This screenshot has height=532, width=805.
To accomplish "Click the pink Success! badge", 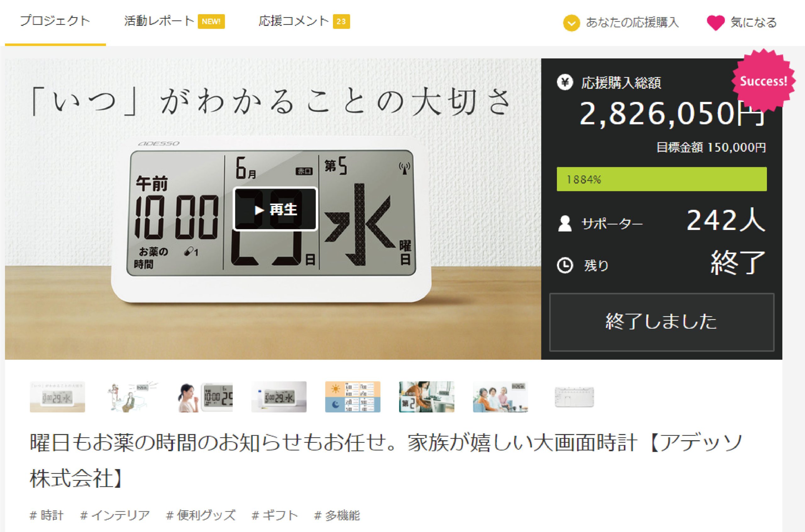I will coord(763,81).
